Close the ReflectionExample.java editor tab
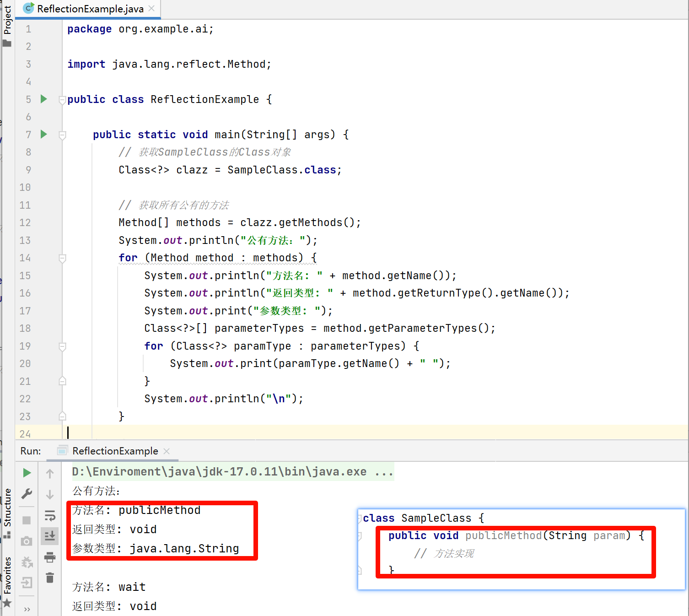 [152, 8]
